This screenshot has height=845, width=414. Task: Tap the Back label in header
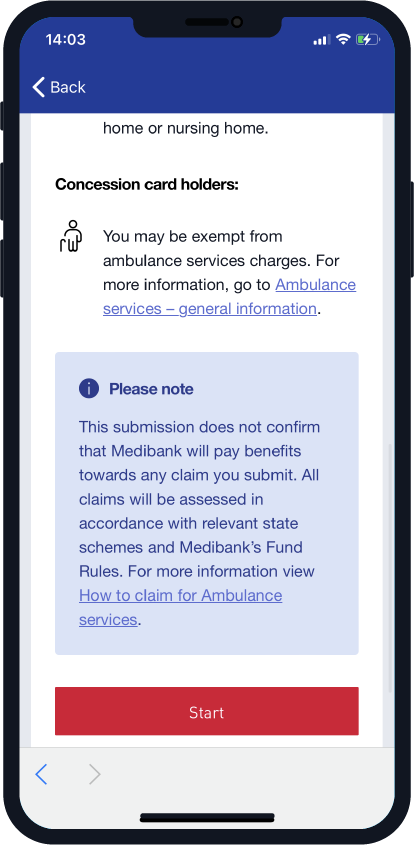pos(68,87)
